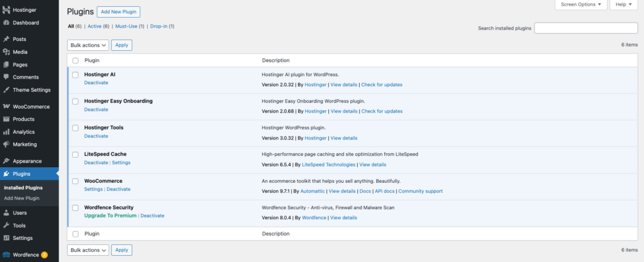
Task: Open Marketing megaphone icon
Action: click(x=6, y=145)
